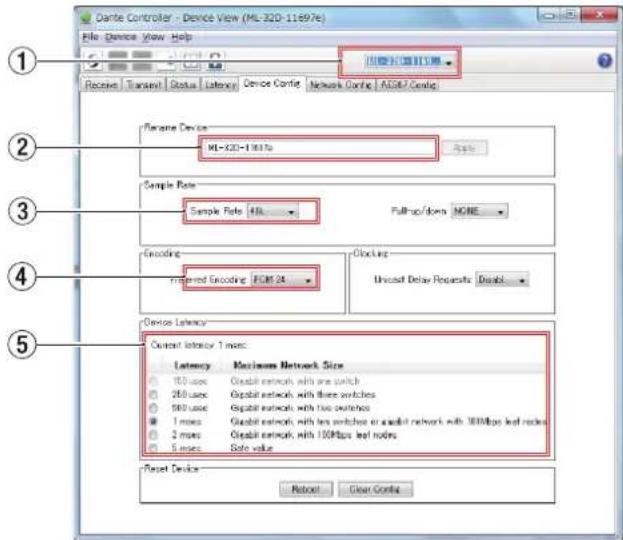Select the 2 msec latency radio button
Image resolution: width=623 pixels, height=540 pixels.
click(x=153, y=435)
